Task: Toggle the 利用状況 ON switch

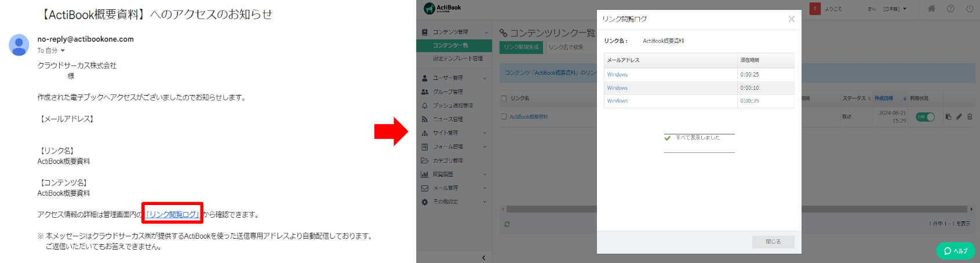Action: click(926, 117)
